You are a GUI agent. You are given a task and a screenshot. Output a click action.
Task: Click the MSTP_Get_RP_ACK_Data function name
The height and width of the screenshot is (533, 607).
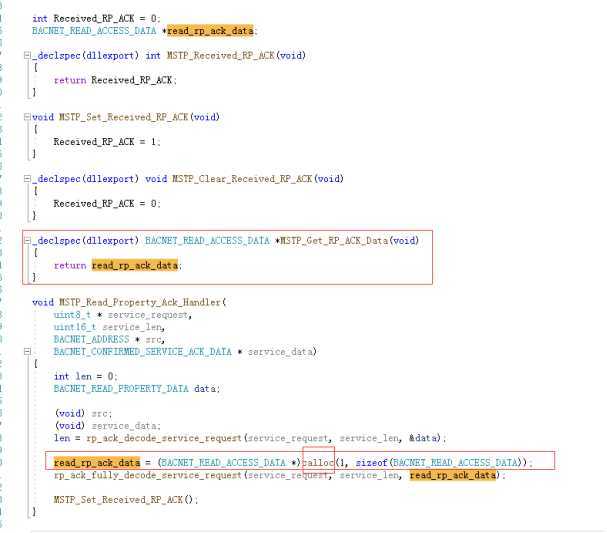coord(334,241)
